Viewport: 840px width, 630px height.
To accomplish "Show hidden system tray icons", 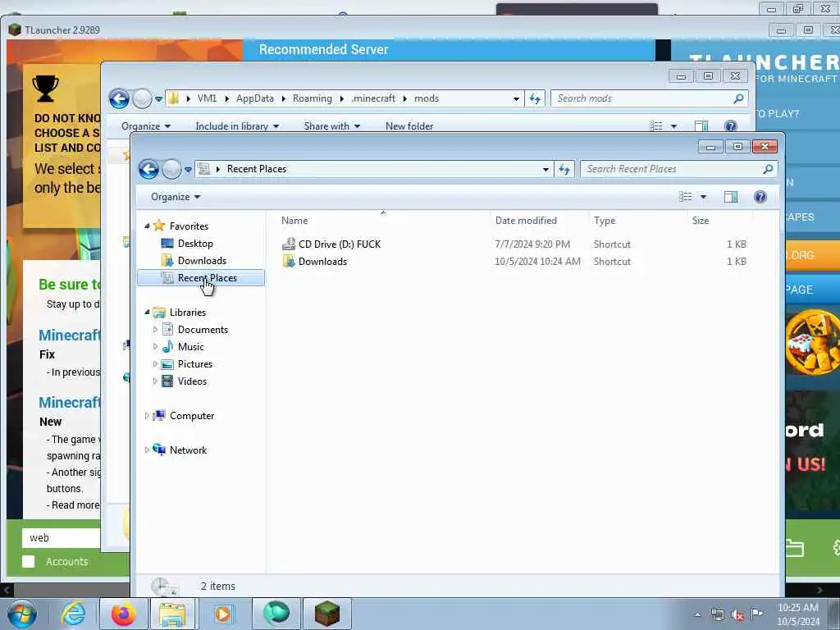I will (x=697, y=615).
